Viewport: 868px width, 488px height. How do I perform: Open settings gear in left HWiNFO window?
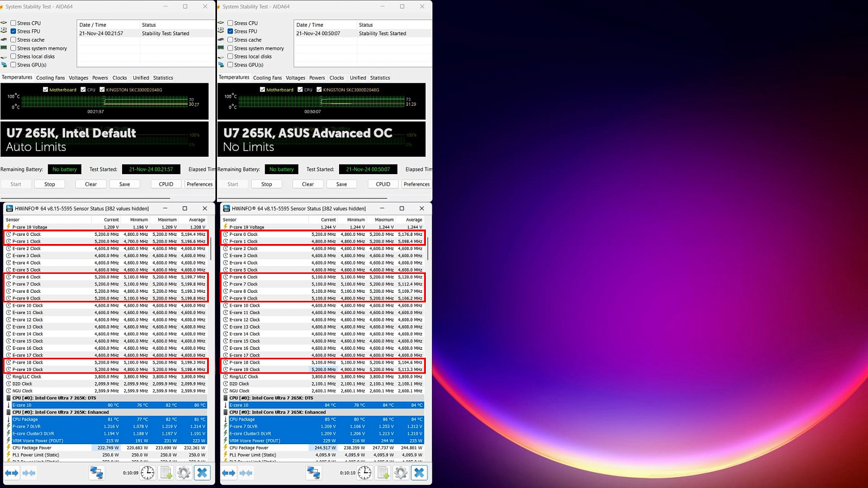184,473
